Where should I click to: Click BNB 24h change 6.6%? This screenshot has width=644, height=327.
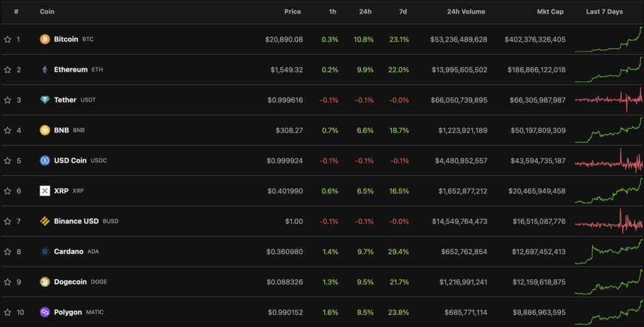point(365,130)
